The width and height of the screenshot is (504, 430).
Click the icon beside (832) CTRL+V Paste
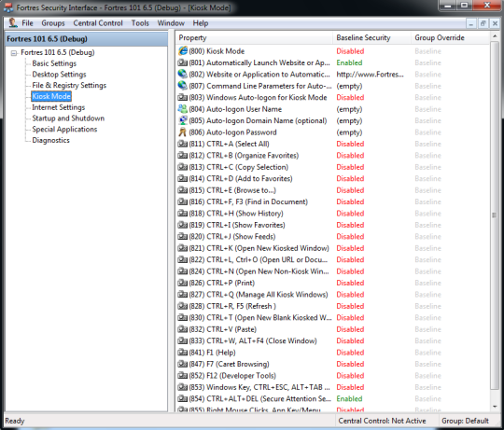[x=183, y=329]
